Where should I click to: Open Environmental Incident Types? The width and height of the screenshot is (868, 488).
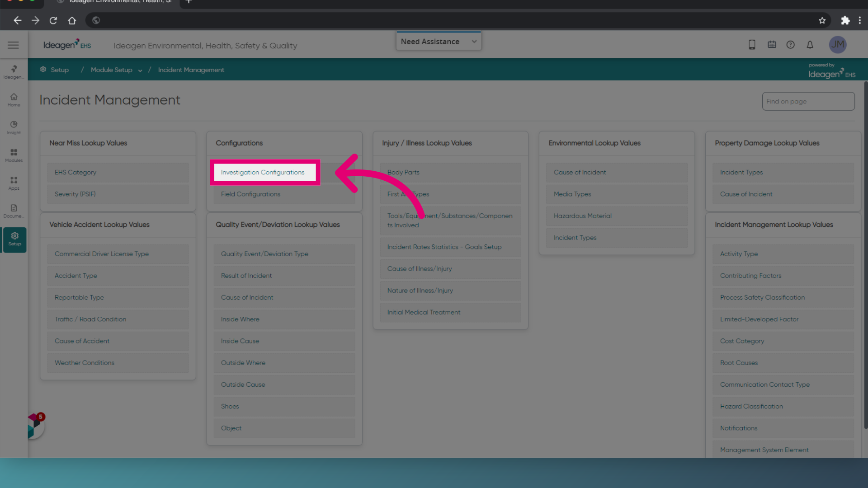[617, 238]
